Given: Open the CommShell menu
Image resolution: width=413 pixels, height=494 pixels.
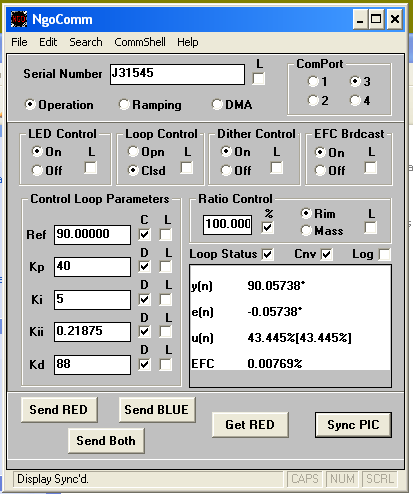Looking at the screenshot, I should [140, 42].
